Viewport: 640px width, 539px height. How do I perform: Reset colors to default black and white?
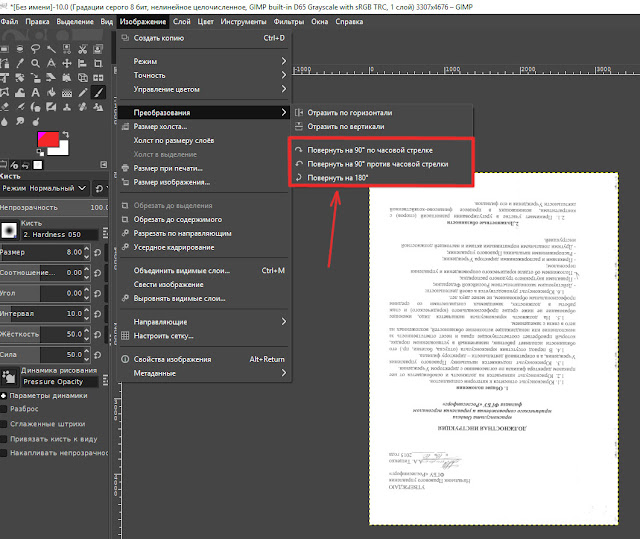click(x=40, y=152)
